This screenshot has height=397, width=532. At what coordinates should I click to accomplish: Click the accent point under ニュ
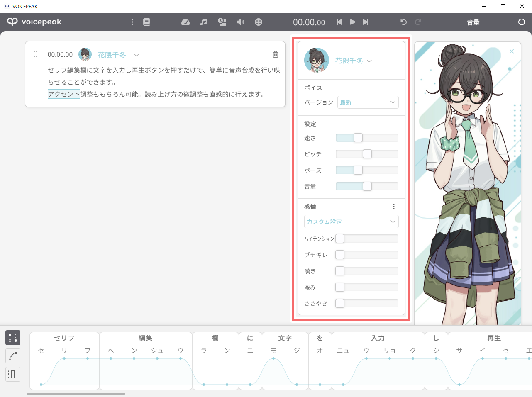click(343, 385)
